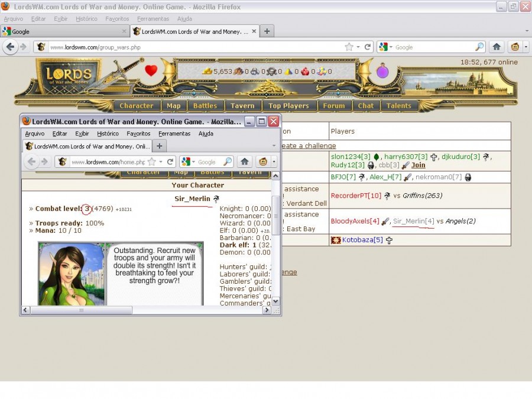Open Top Players from game navigation

288,106
